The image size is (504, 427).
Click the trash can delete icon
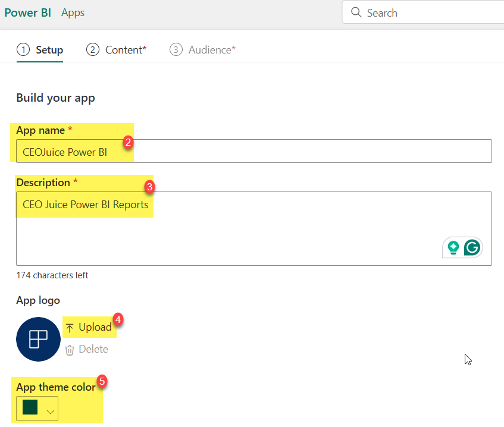[70, 350]
